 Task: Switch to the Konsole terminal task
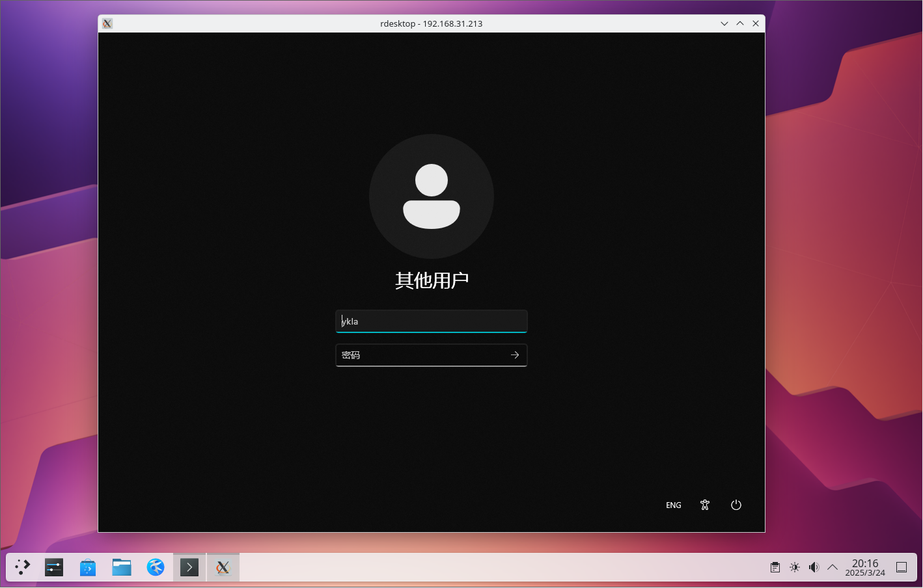pos(189,567)
